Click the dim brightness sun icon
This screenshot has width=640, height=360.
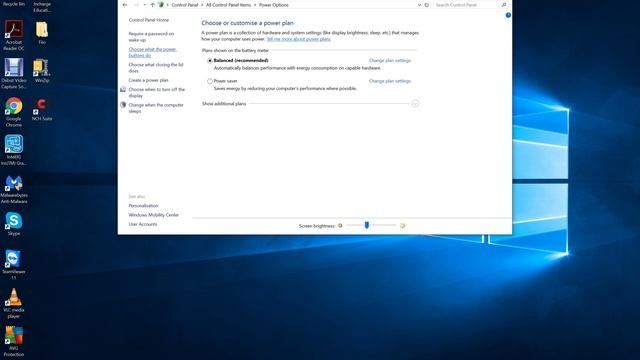(340, 225)
